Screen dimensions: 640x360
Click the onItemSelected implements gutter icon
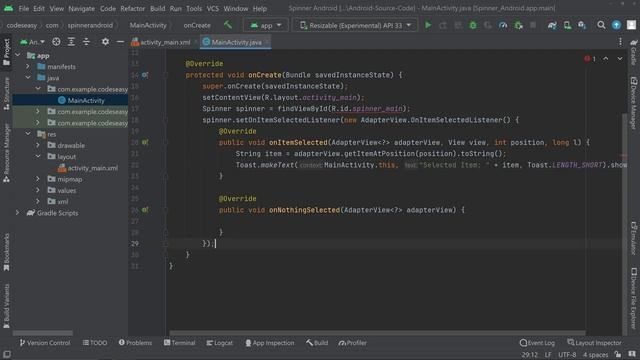click(x=145, y=142)
